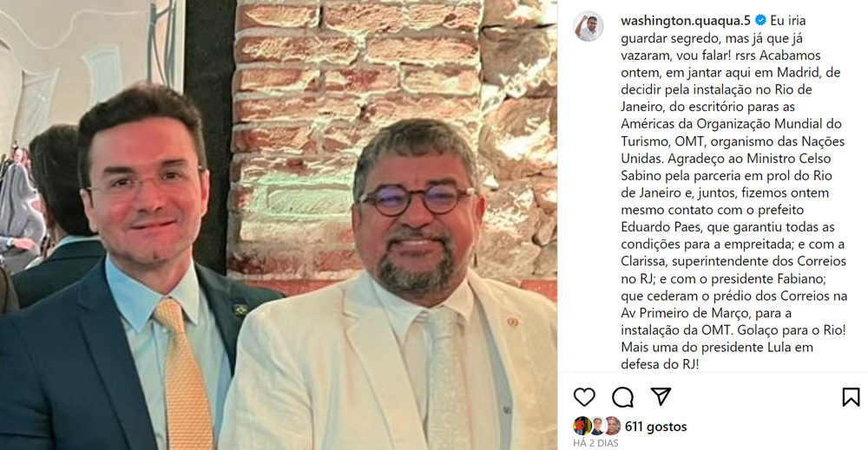This screenshot has width=868, height=450.
Task: Click the post caption text
Action: (x=734, y=192)
